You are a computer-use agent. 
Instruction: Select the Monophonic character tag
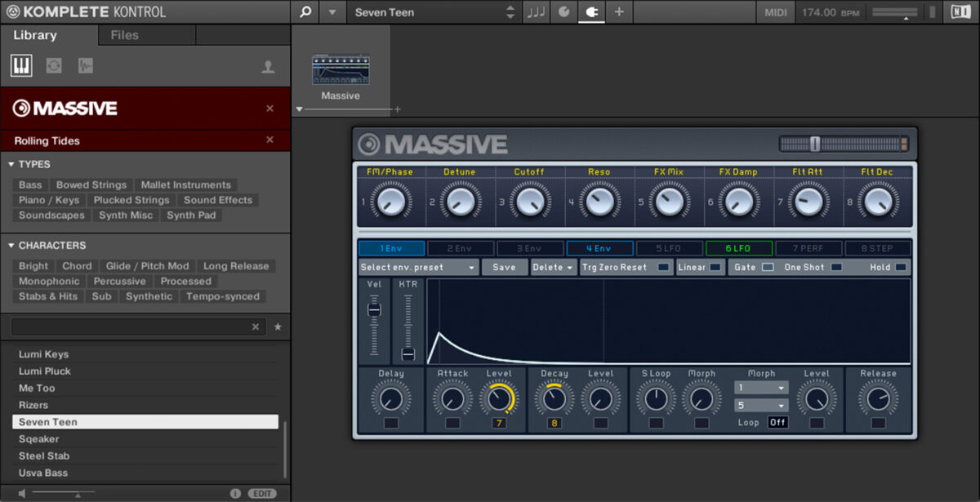[x=49, y=281]
